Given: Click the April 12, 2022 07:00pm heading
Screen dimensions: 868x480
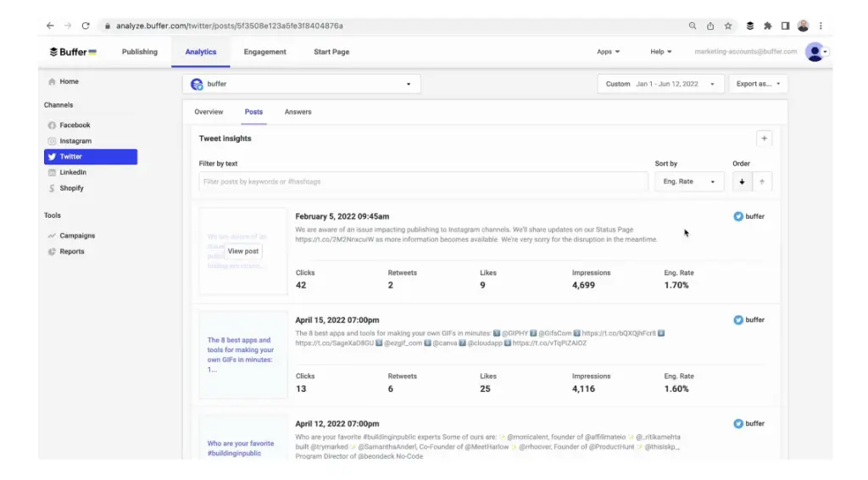Looking at the screenshot, I should click(x=337, y=423).
